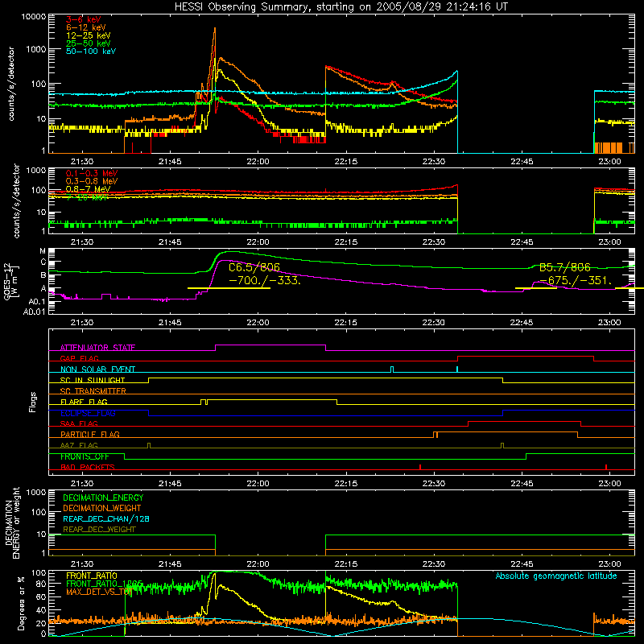Select the 12-25 keV legend entry

(89, 35)
